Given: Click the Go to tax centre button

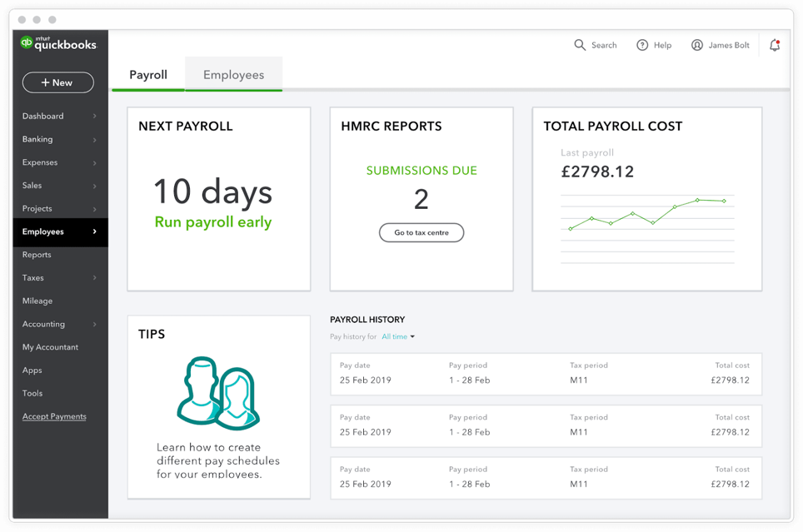Looking at the screenshot, I should (421, 233).
